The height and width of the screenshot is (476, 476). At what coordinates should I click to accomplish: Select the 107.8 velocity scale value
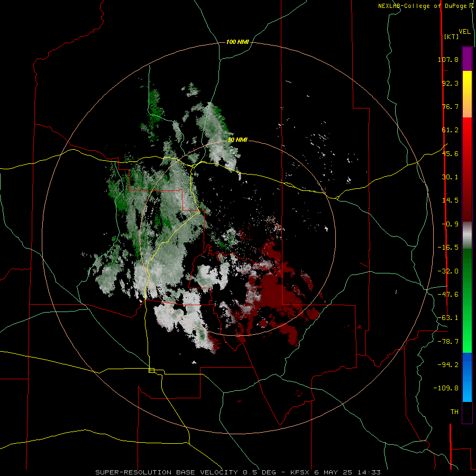pos(448,59)
